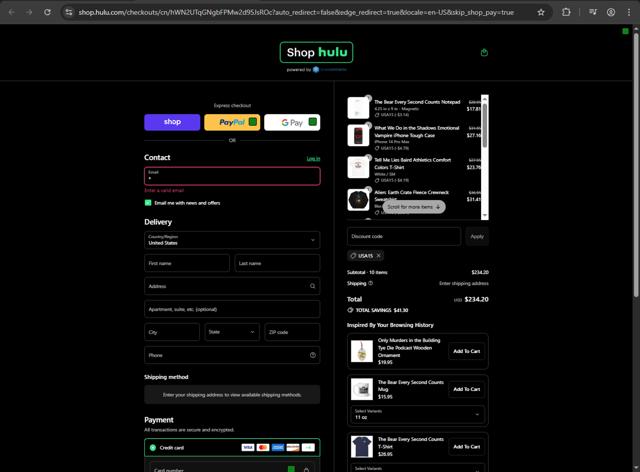640x472 pixels.
Task: Pay with the Google Pay button
Action: point(292,122)
